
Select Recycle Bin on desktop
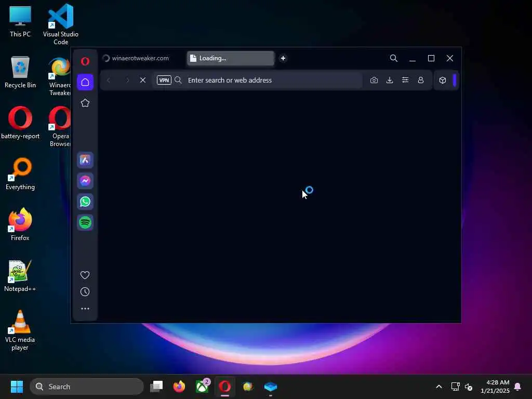[20, 72]
